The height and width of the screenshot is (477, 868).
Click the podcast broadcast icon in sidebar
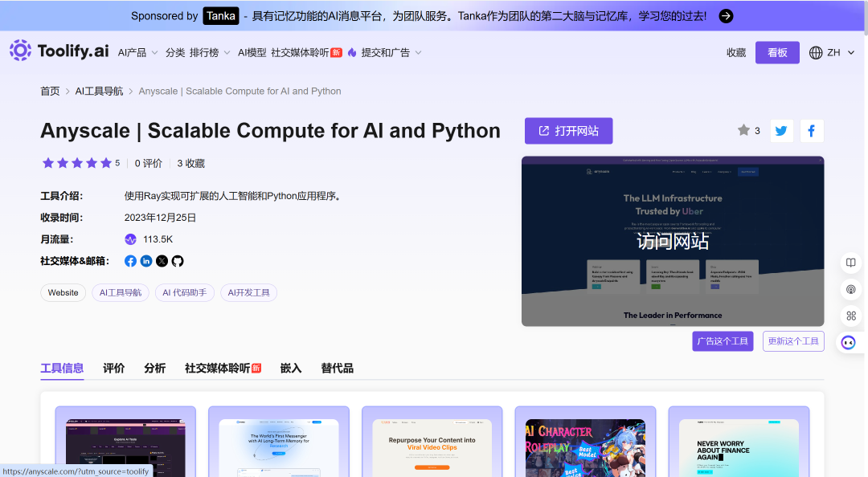pos(851,289)
